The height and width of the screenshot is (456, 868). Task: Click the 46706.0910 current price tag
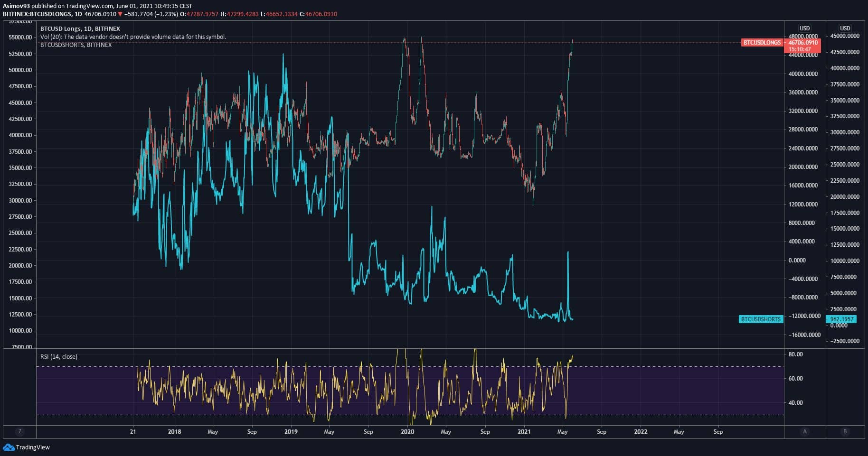click(803, 43)
